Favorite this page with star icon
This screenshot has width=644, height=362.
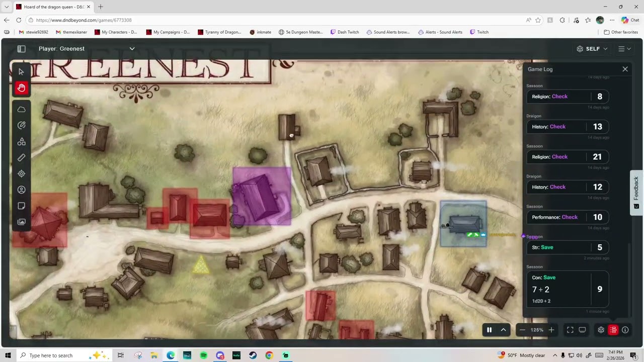[538, 20]
